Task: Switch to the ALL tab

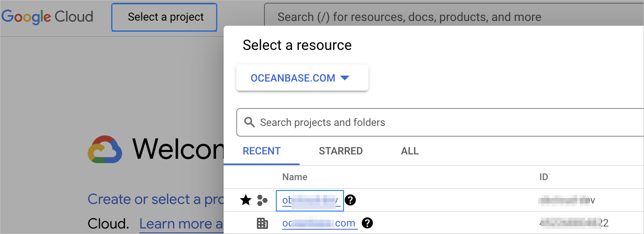Action: pos(410,151)
